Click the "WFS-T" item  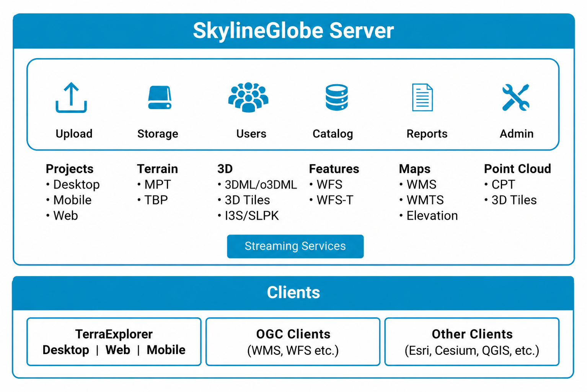(x=335, y=200)
